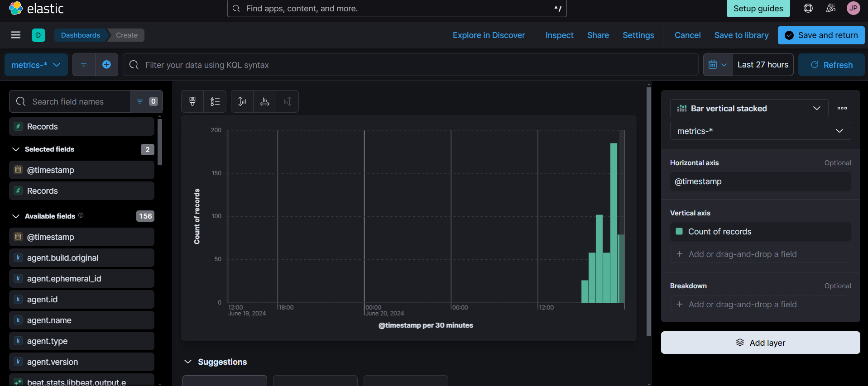Open the layer metrics-* data view selector
868x386 pixels.
(x=760, y=131)
